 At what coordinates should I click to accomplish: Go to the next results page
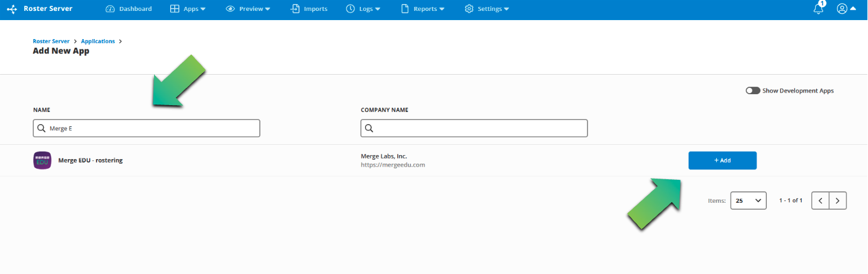(838, 200)
